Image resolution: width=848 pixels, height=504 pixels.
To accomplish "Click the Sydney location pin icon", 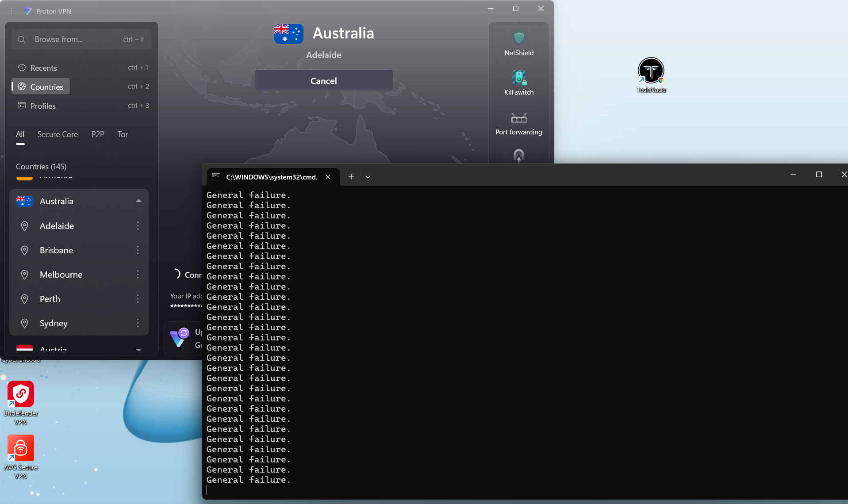I will 25,323.
